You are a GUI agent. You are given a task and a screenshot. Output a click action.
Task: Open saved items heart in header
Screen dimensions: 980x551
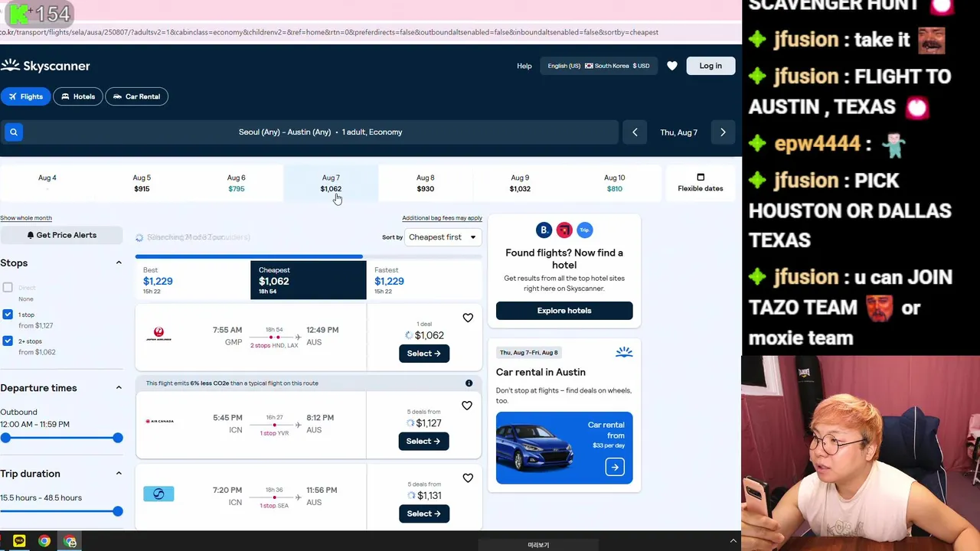click(672, 66)
